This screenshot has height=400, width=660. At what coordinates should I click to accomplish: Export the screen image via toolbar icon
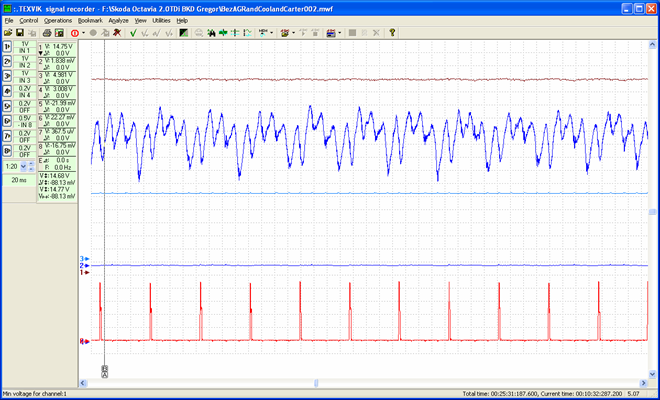pos(59,32)
